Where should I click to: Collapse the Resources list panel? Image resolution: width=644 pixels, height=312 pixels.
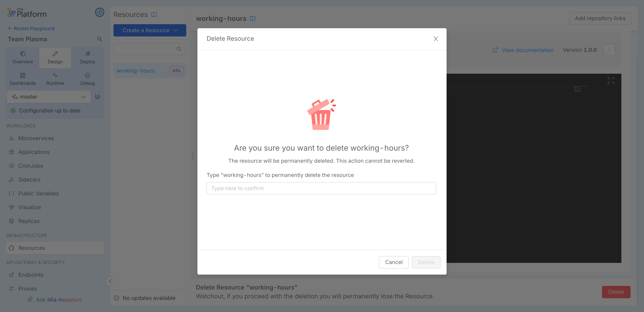coord(110,281)
